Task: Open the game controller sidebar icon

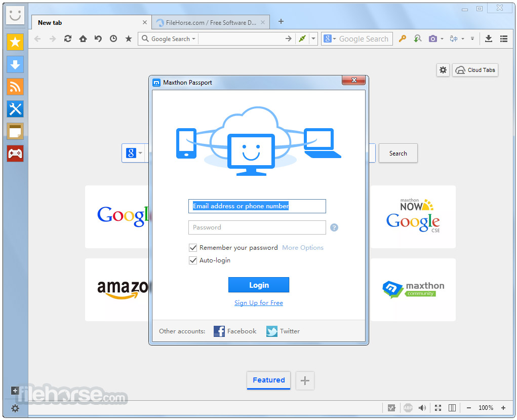Action: coord(15,154)
